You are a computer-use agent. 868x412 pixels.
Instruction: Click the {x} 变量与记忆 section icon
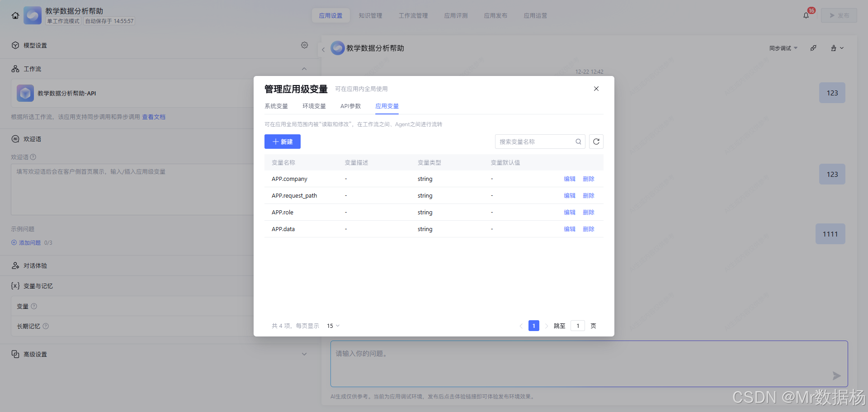click(15, 286)
